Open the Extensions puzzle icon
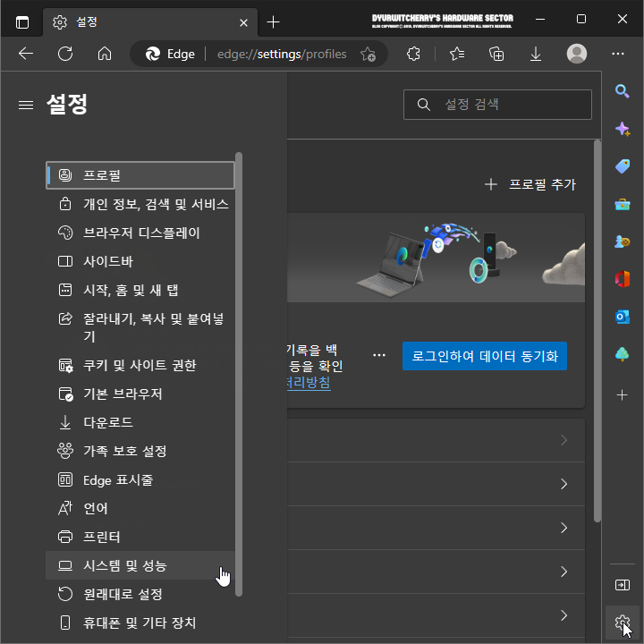The image size is (644, 644). click(413, 54)
